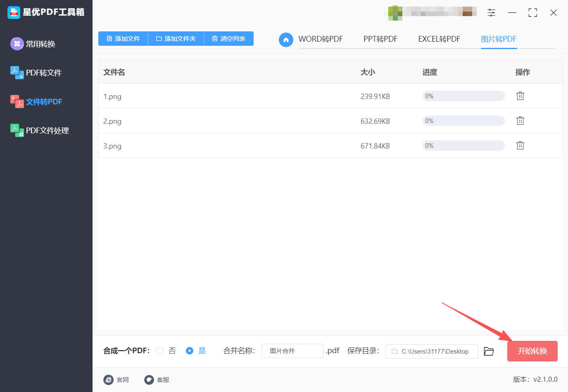The width and height of the screenshot is (568, 392).
Task: Select the 2.png file name
Action: pos(112,121)
